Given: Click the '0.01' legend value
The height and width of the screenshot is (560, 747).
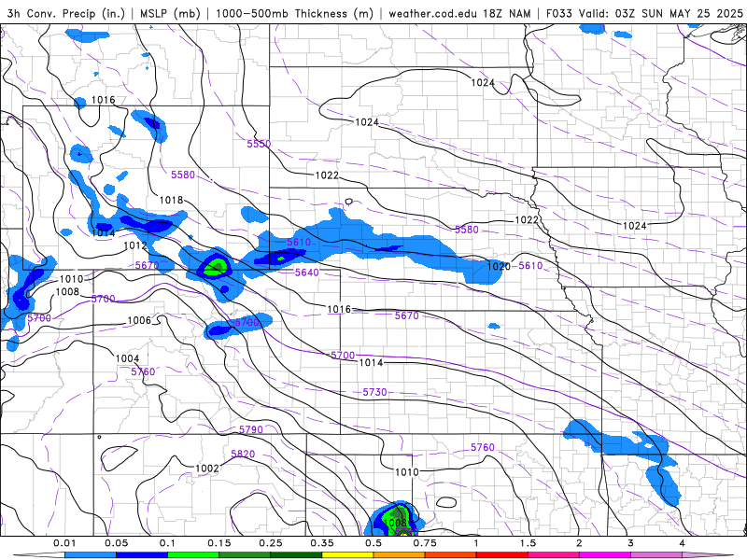Looking at the screenshot, I should 64,543.
